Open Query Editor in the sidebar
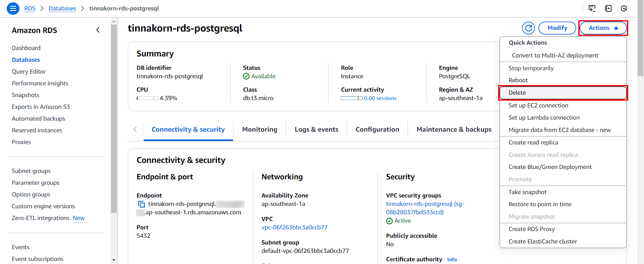Image resolution: width=644 pixels, height=264 pixels. 29,72
